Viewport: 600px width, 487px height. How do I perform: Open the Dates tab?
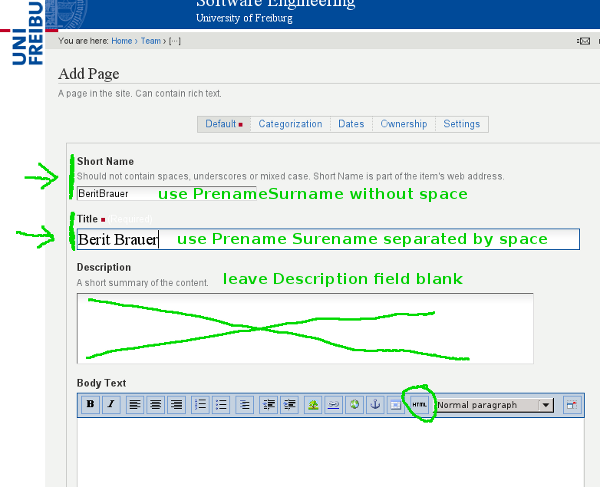click(351, 124)
